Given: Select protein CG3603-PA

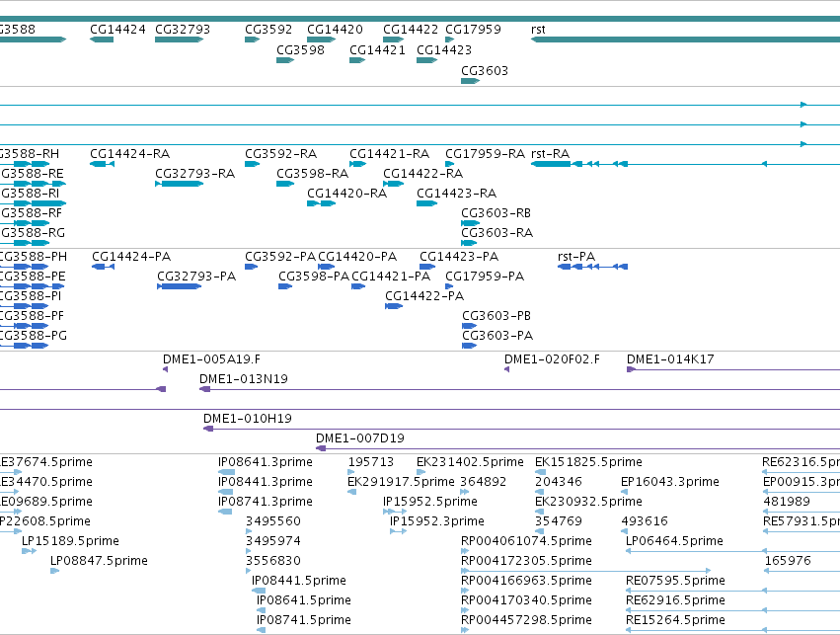Looking at the screenshot, I should (497, 336).
